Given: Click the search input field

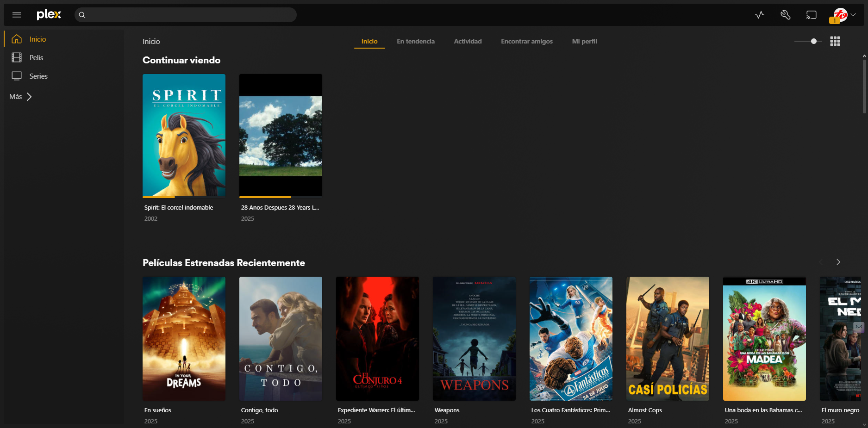Looking at the screenshot, I should [185, 14].
